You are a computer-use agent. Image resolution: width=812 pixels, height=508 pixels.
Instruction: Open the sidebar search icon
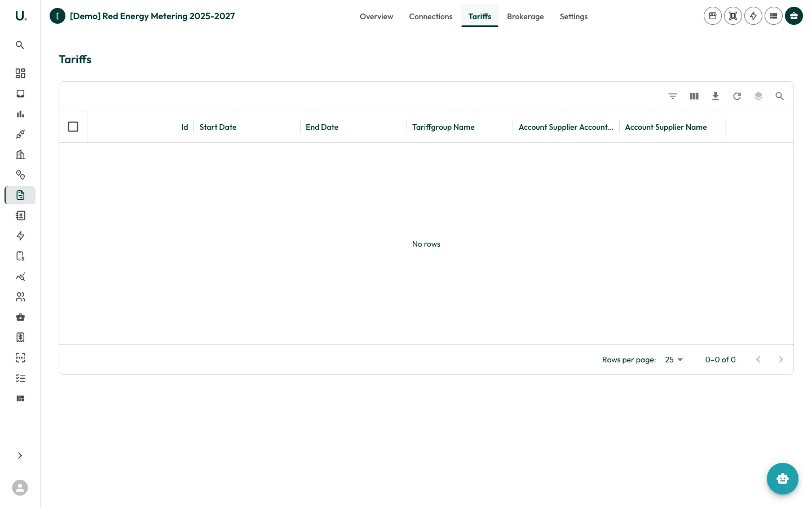click(20, 45)
